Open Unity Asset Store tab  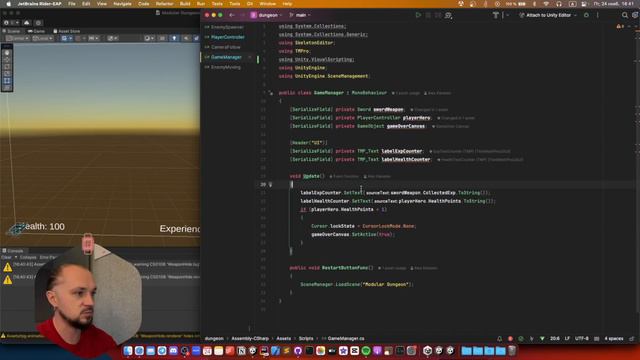tap(67, 31)
